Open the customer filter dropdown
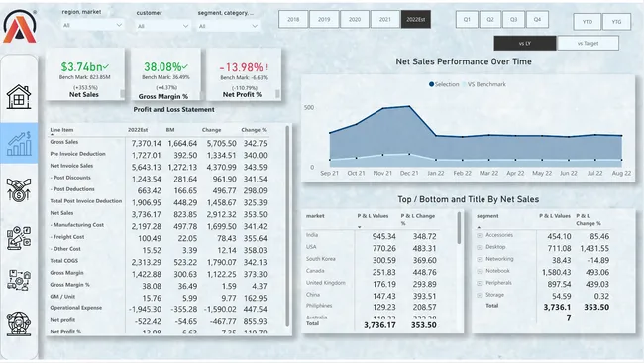Image resolution: width=644 pixels, height=363 pixels. pyautogui.click(x=163, y=26)
